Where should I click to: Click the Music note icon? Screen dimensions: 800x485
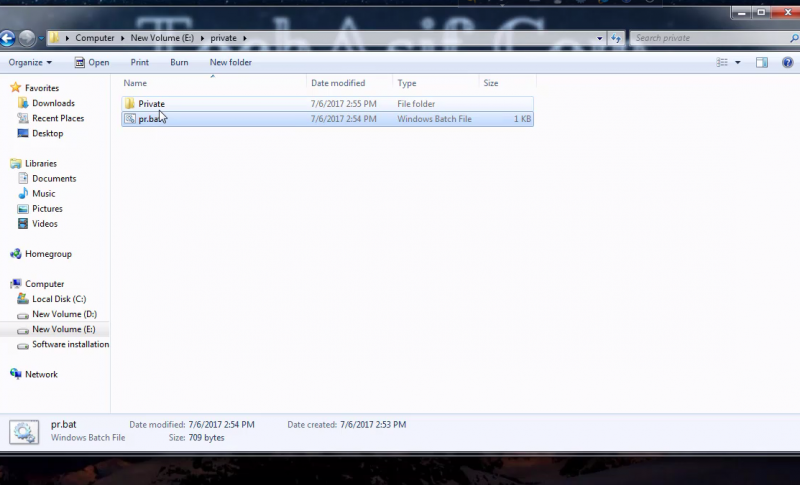click(23, 193)
